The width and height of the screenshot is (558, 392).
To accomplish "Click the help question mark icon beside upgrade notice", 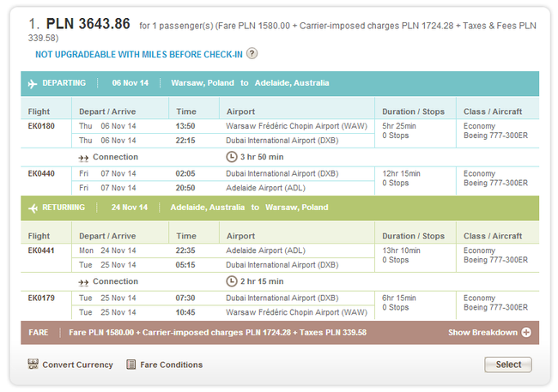I will (252, 54).
